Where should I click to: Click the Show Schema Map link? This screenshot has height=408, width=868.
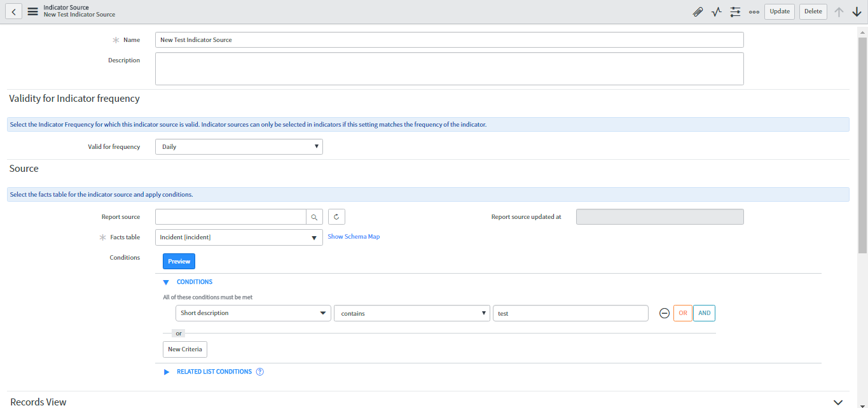click(354, 237)
